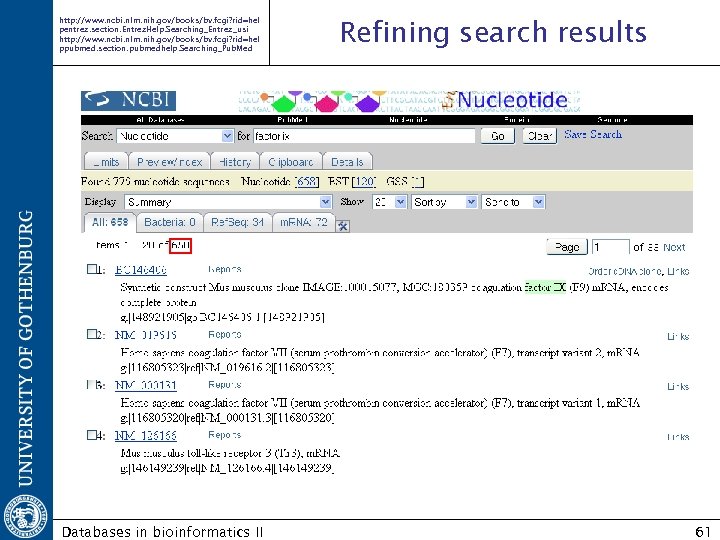Click the Clear button
This screenshot has width=720, height=540.
(540, 136)
